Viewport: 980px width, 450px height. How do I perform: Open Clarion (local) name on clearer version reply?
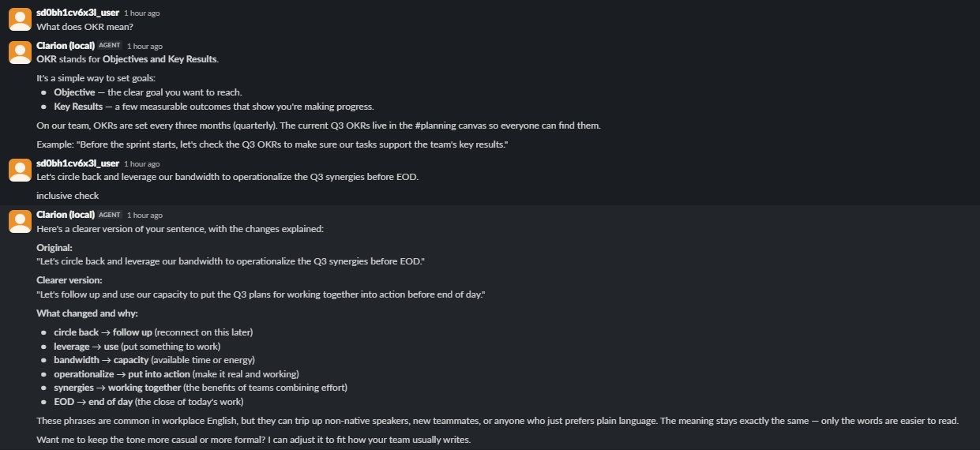[66, 215]
